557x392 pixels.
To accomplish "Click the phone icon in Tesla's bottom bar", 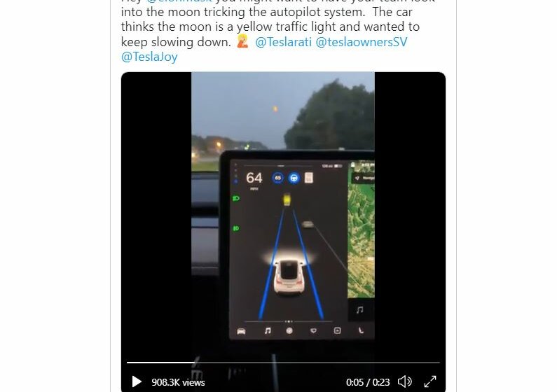I will (x=361, y=330).
